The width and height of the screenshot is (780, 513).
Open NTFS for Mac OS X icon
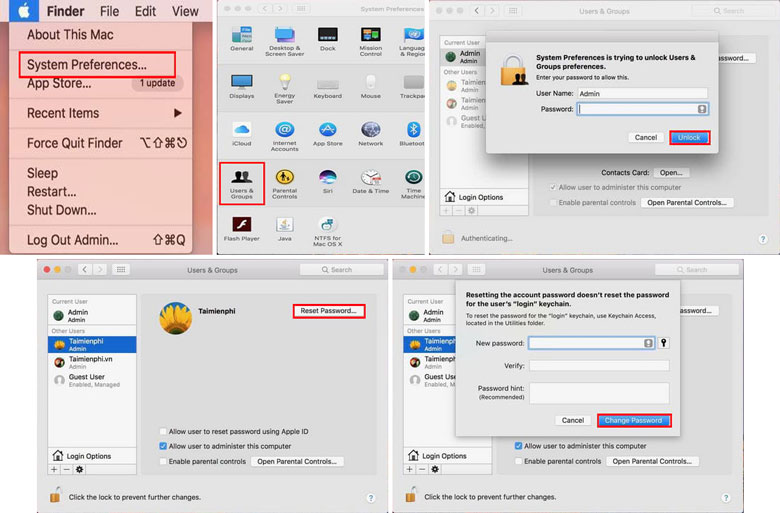[327, 224]
